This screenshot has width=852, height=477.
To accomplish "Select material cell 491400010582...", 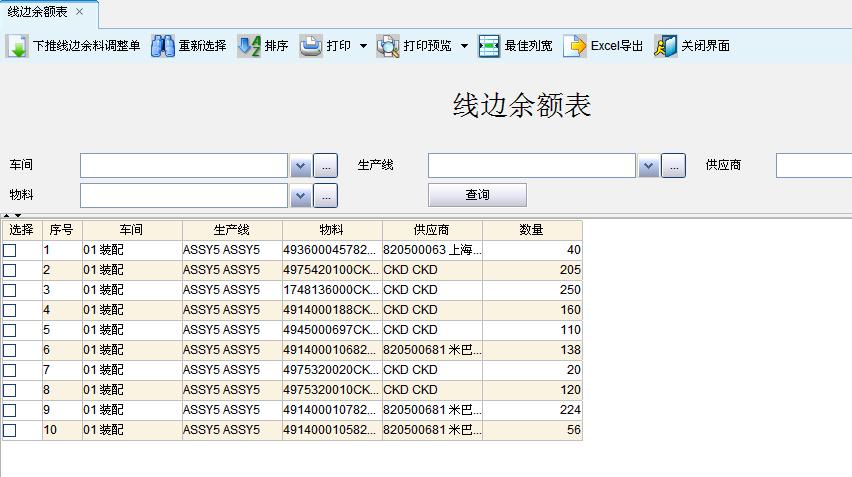I will pyautogui.click(x=332, y=430).
